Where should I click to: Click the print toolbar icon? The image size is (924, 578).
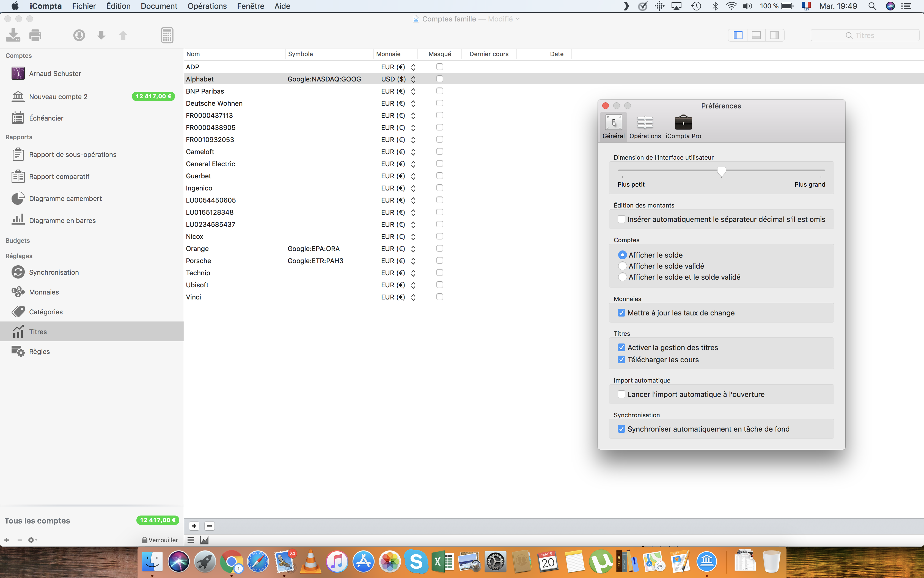pyautogui.click(x=35, y=35)
